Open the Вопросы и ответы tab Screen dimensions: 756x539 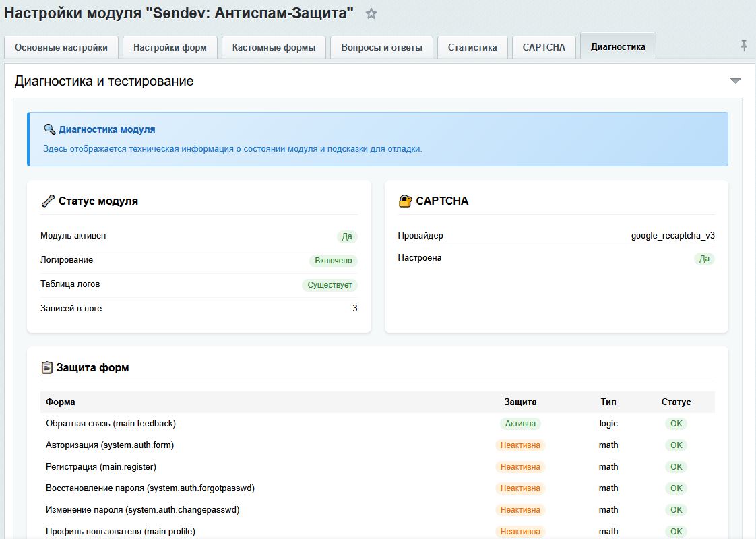(x=381, y=47)
